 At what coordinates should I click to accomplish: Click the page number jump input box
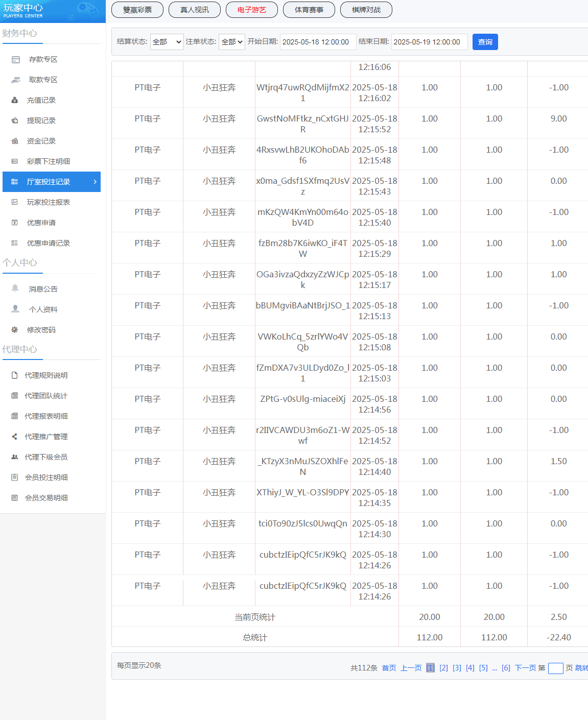[555, 668]
